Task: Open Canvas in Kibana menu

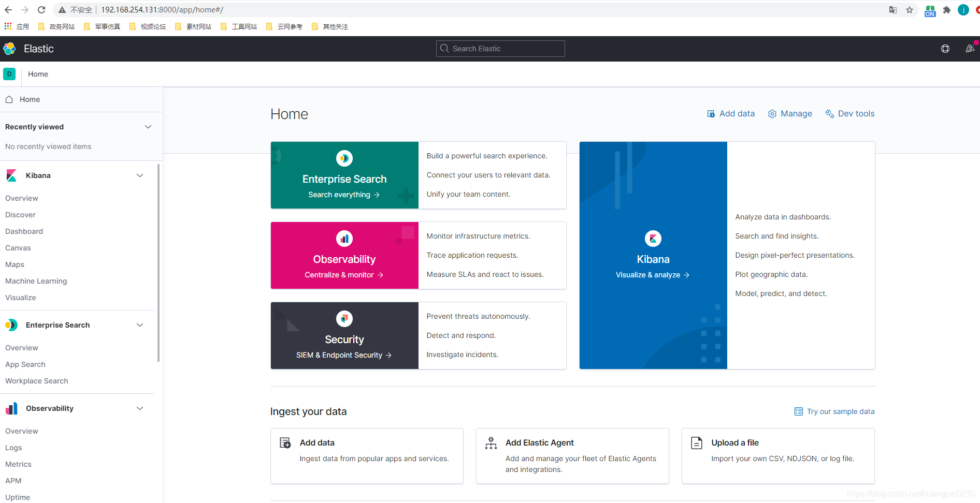Action: (18, 248)
